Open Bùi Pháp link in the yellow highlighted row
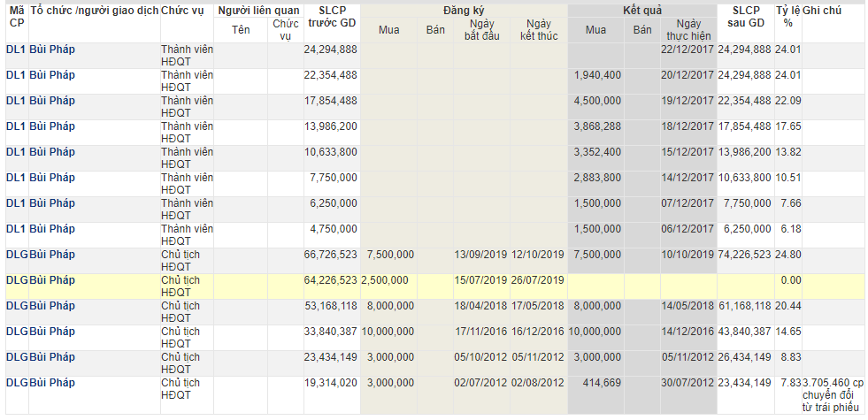The image size is (868, 420). click(52, 280)
